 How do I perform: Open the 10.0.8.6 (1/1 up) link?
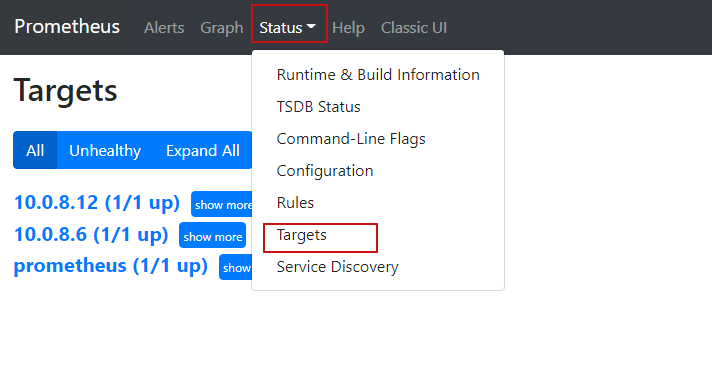click(91, 234)
